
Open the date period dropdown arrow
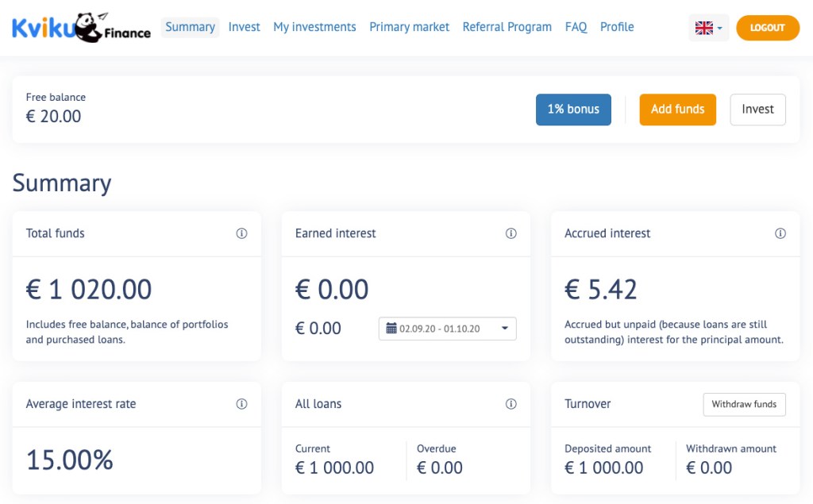[x=506, y=328]
